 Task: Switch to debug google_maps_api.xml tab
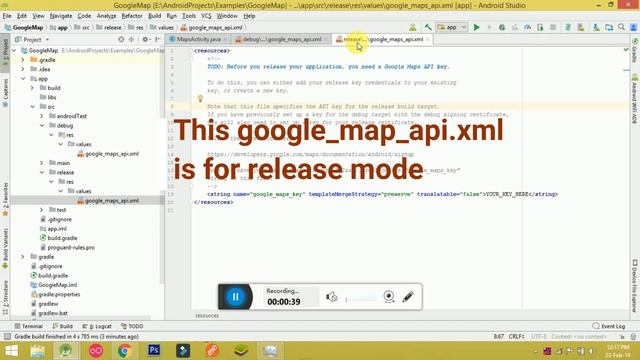[282, 39]
